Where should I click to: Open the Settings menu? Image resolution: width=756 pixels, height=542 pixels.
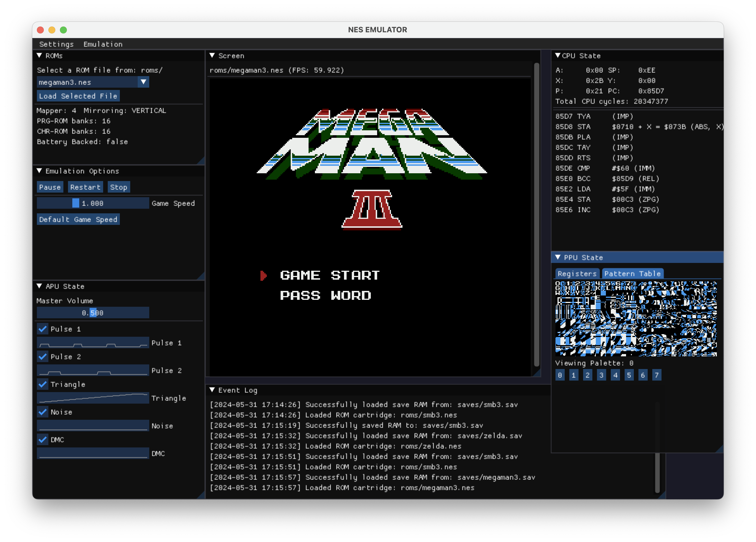pos(56,44)
